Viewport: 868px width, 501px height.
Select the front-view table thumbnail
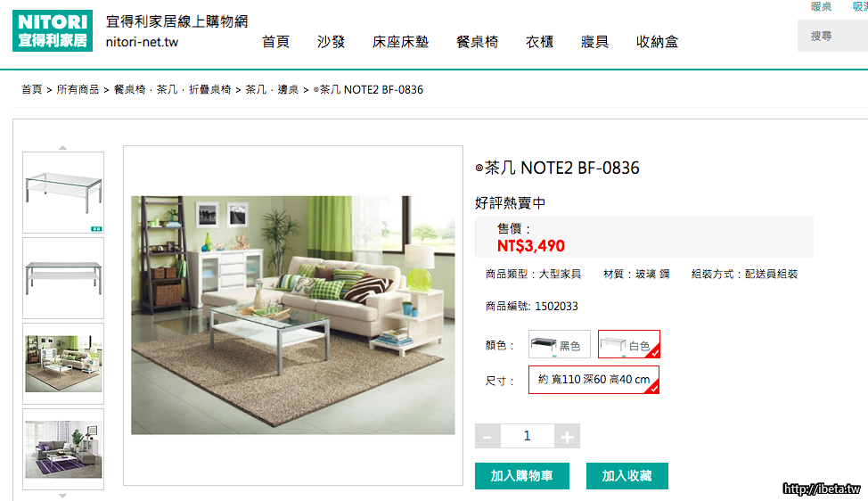click(63, 278)
